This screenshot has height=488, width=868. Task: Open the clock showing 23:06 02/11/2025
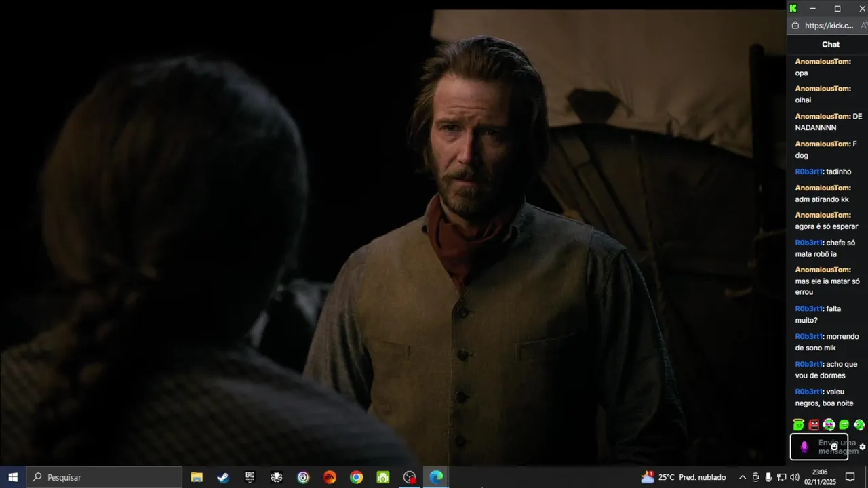(820, 477)
